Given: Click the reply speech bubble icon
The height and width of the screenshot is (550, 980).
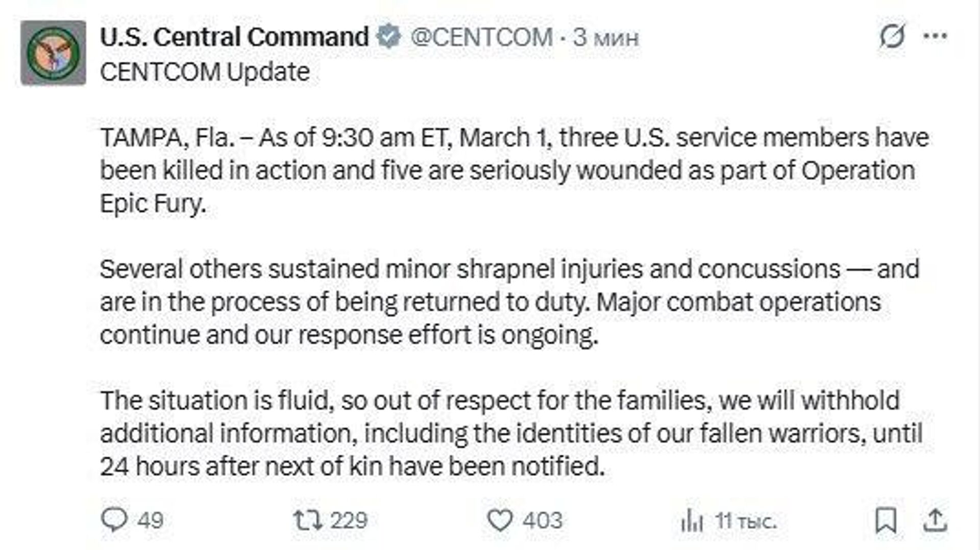Looking at the screenshot, I should (114, 520).
